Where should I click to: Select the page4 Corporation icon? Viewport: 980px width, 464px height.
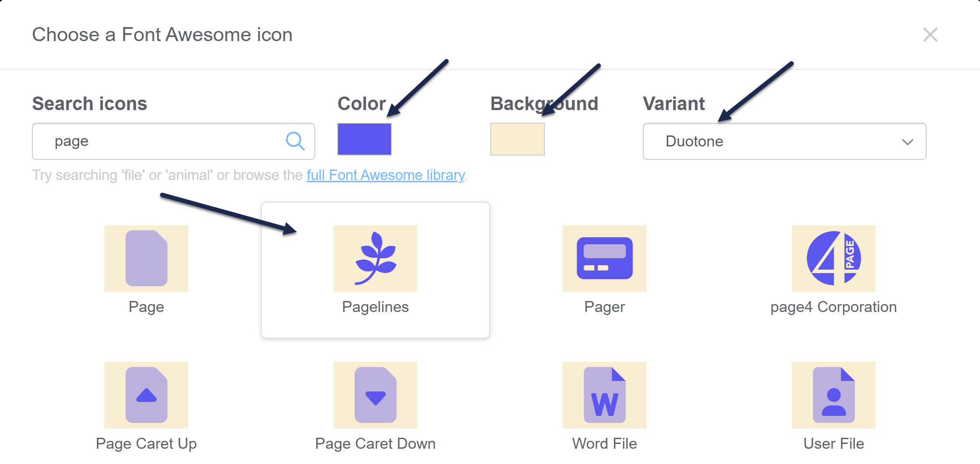tap(834, 258)
